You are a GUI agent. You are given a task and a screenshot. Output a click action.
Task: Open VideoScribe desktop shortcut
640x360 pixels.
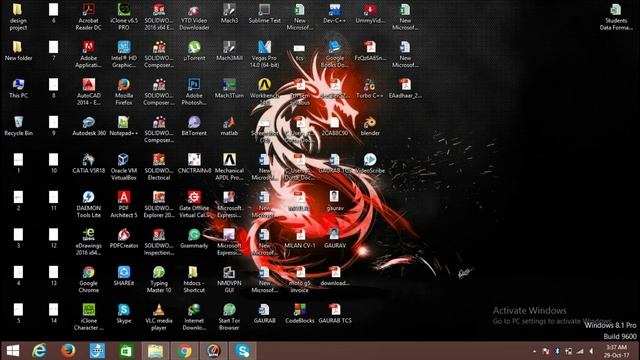point(370,163)
